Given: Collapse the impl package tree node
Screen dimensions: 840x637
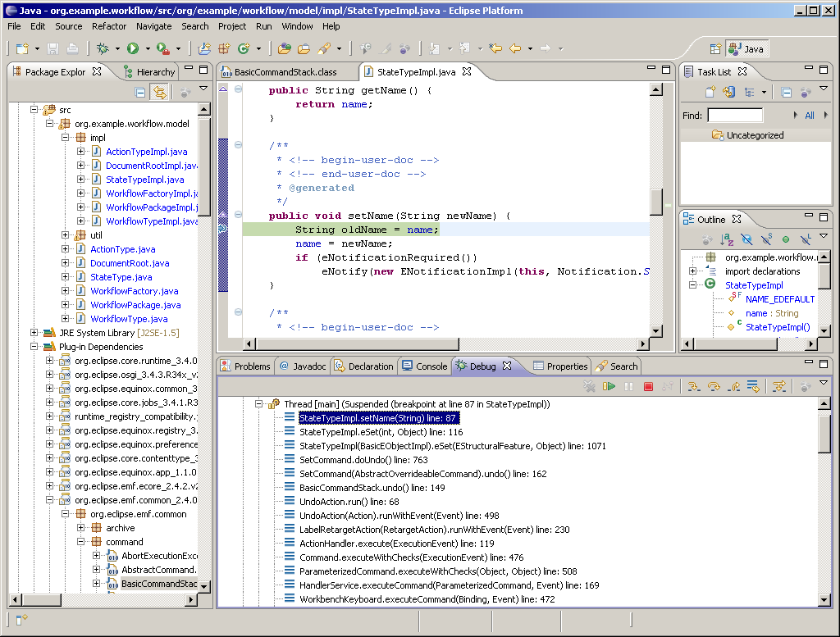Looking at the screenshot, I should (66, 138).
